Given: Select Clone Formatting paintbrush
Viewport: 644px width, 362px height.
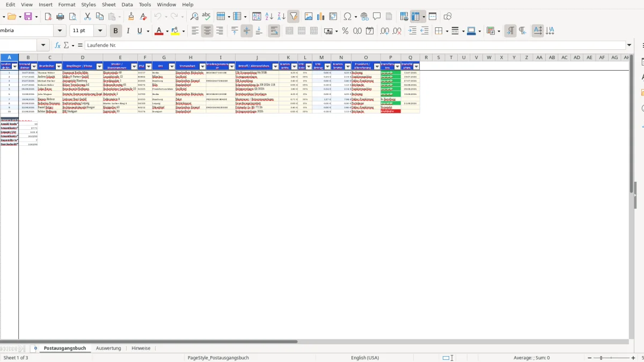Looking at the screenshot, I should point(131,17).
